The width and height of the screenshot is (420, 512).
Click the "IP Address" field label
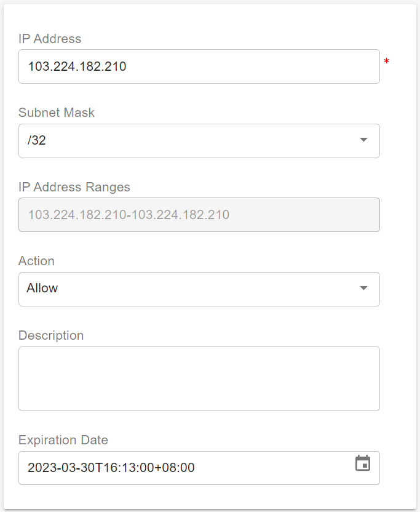(x=50, y=39)
